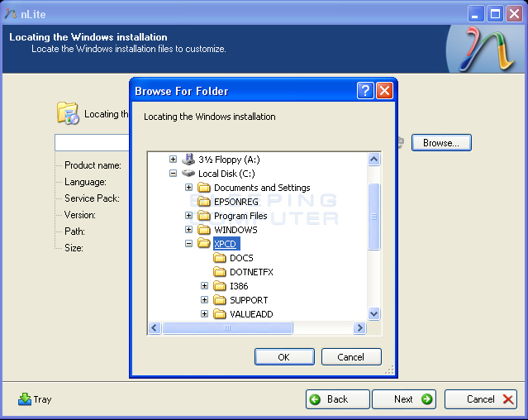Select the Program Files label
528x420 pixels.
(240, 216)
